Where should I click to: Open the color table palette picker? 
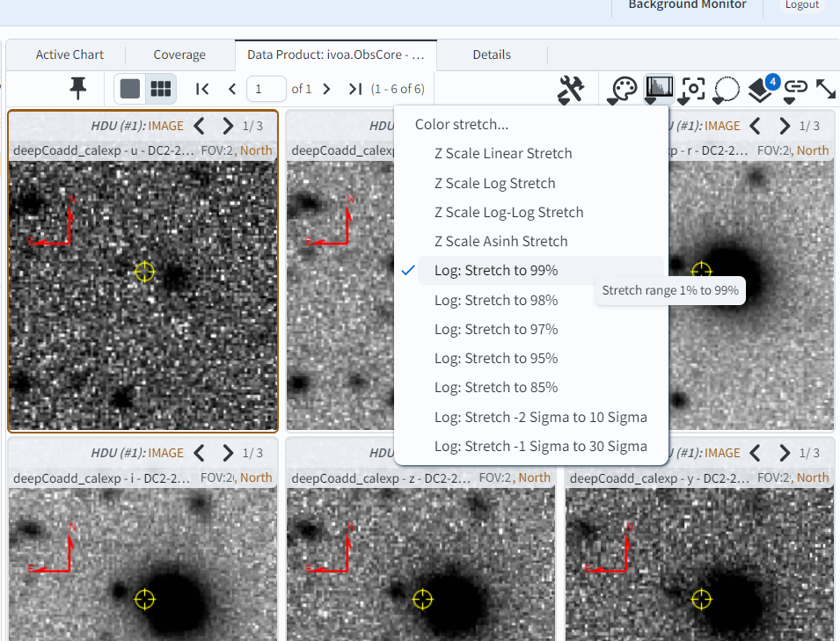coord(622,89)
